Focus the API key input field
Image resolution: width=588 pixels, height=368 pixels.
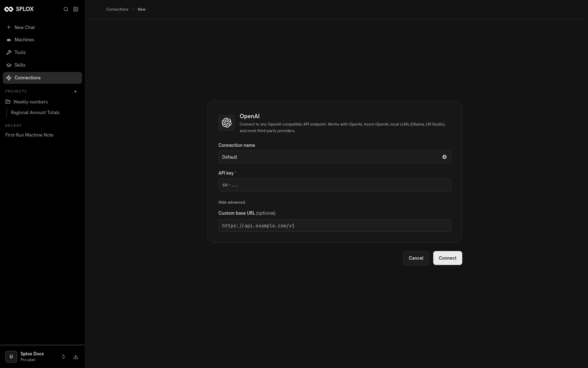(335, 185)
